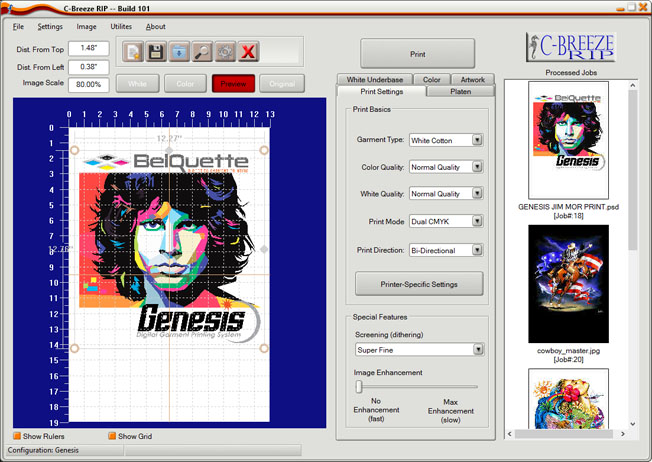Open the White Quality dropdown

tap(477, 193)
